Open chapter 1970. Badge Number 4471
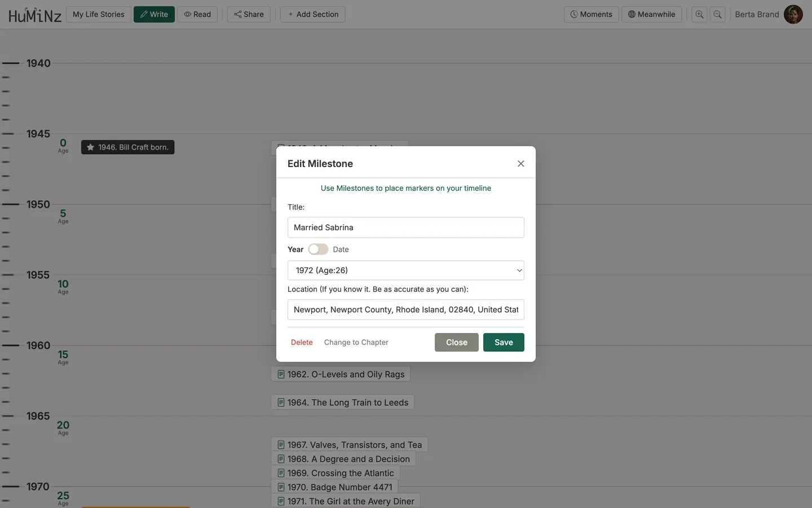812x508 pixels. 335,487
